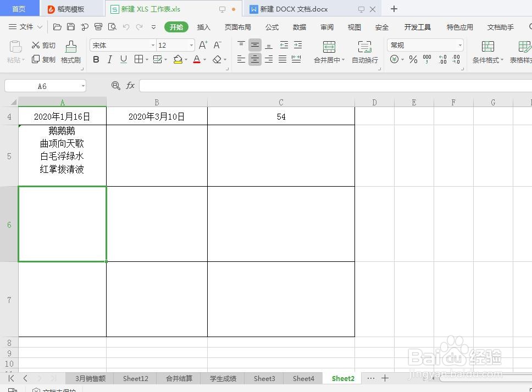Screen dimensions: 532x392
Task: Click the Redo arrow
Action: 139,27
